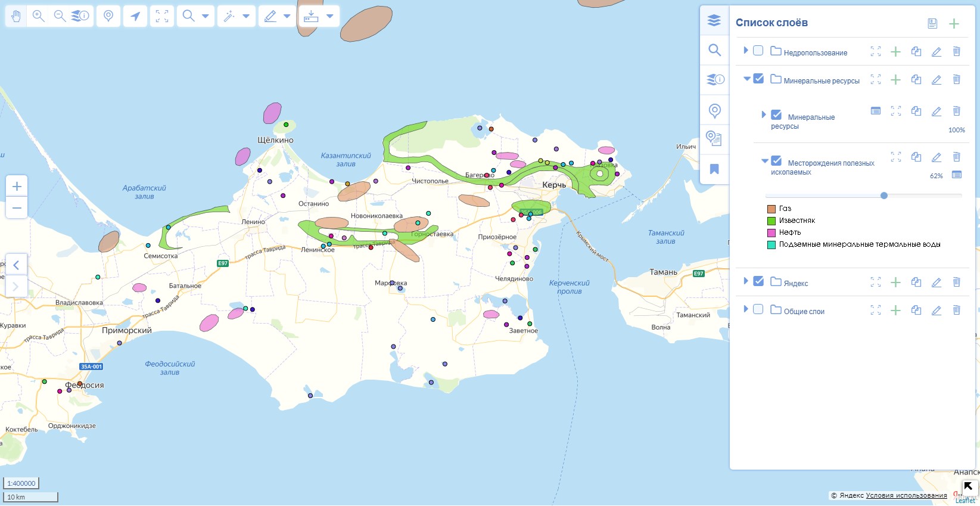Open the bookmarks sidebar icon
The height and width of the screenshot is (506, 980).
714,169
